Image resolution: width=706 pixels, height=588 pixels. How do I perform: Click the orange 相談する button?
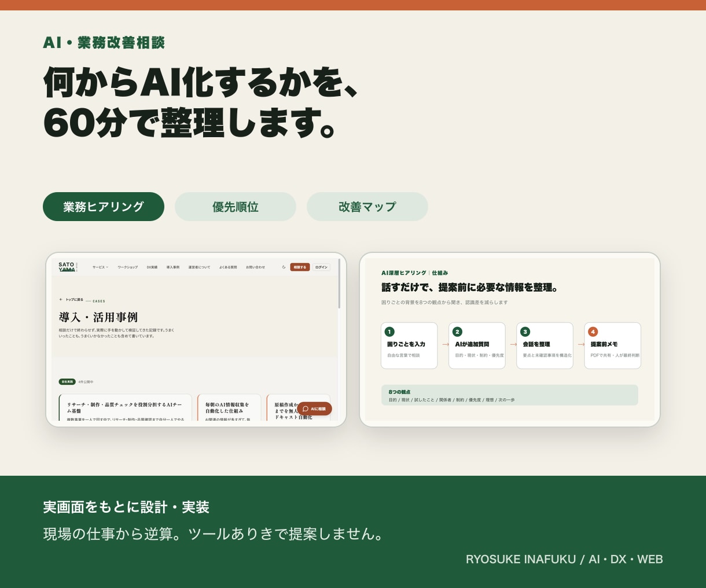click(x=300, y=267)
